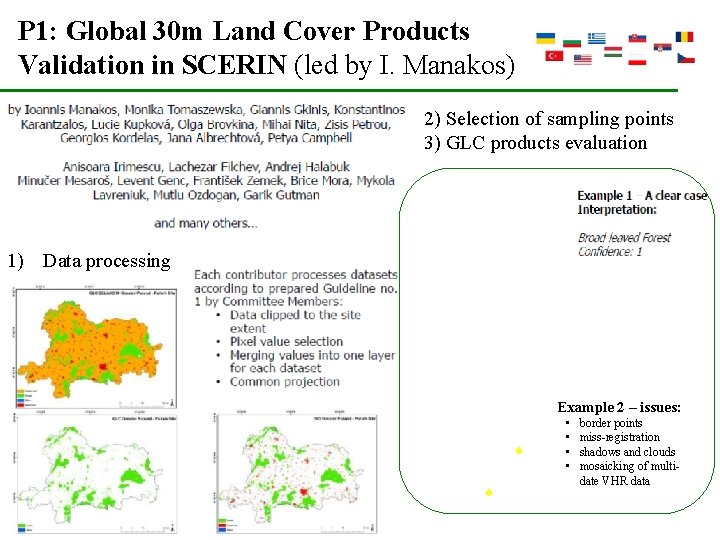
Task: Click the author name 'Ioannis Manakos'
Action: click(70, 110)
